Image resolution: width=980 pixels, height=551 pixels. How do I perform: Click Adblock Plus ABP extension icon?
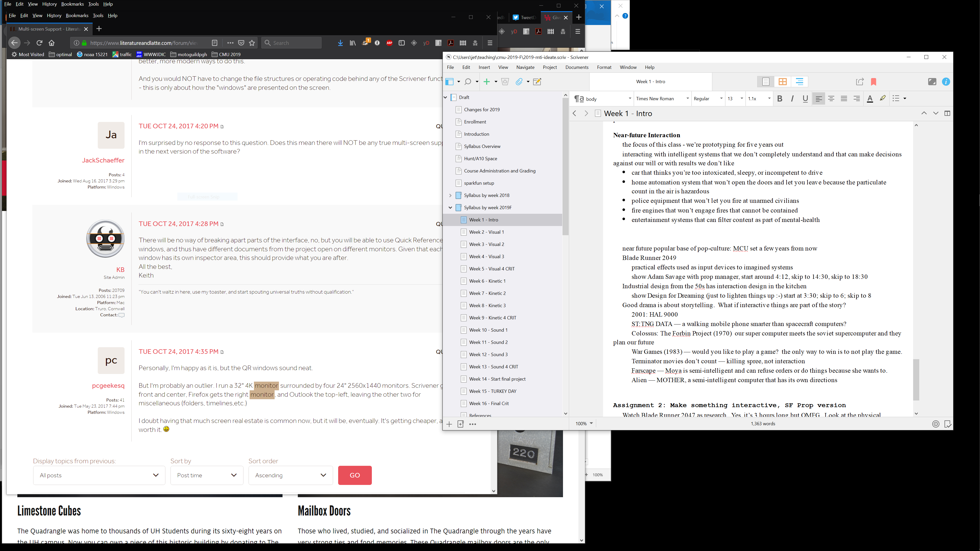389,43
